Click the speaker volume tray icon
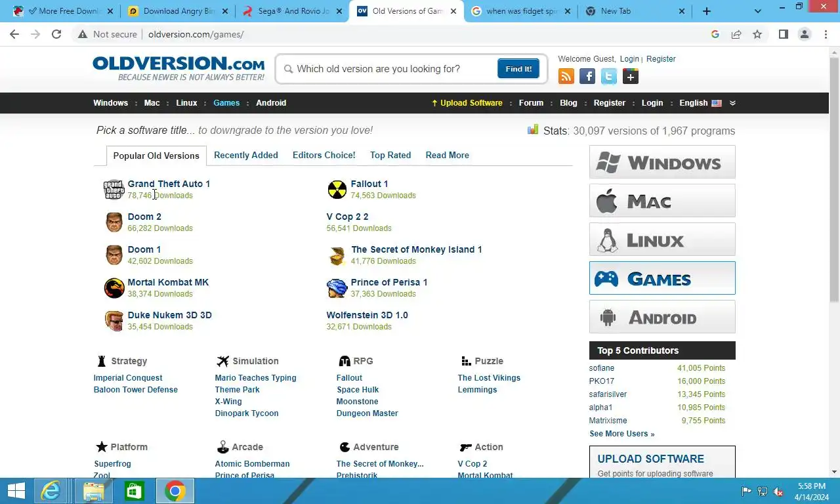Screen dimensions: 840x504 (x=778, y=492)
